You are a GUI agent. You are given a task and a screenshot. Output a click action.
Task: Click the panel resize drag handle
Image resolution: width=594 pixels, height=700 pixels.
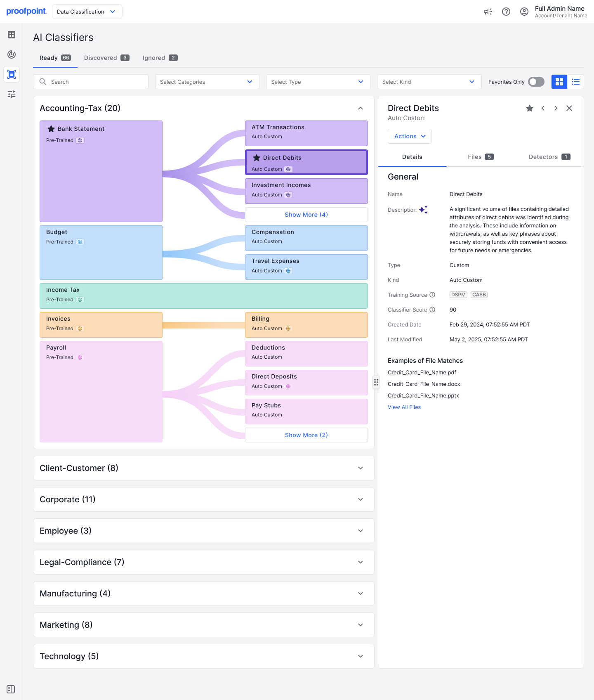pyautogui.click(x=376, y=382)
